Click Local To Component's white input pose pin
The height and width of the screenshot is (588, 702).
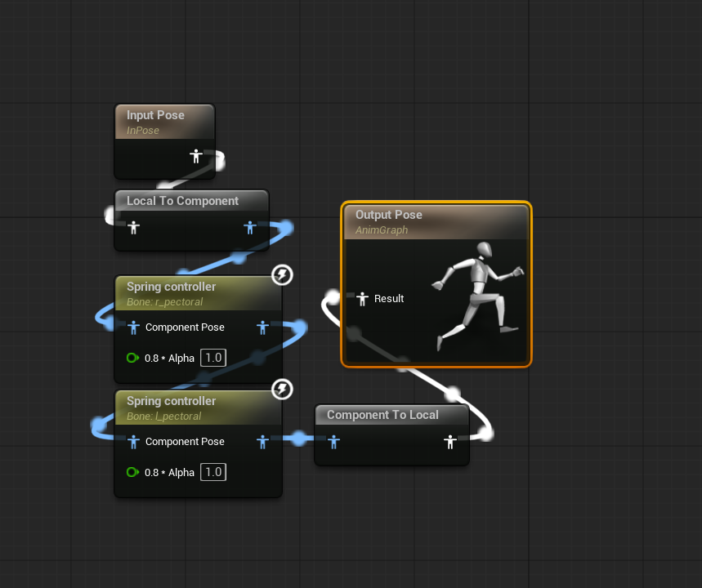coord(133,228)
